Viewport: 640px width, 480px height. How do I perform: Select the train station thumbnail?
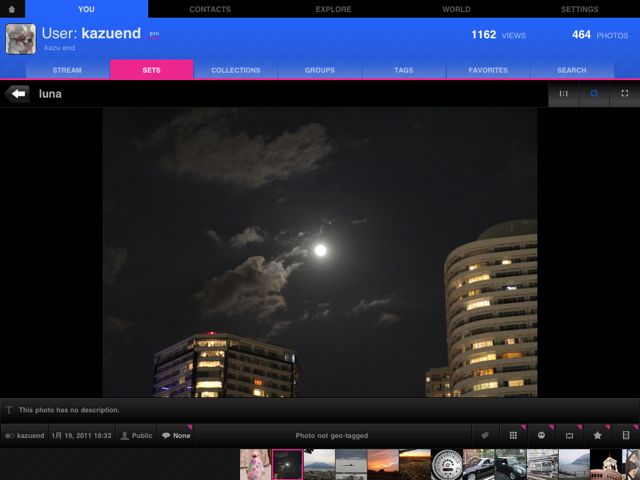tap(542, 464)
